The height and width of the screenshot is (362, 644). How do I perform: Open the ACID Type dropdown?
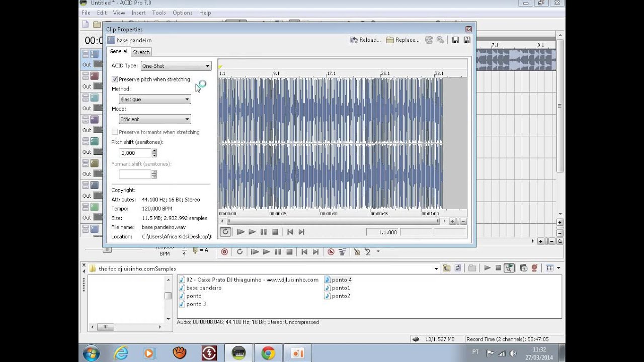pos(176,66)
